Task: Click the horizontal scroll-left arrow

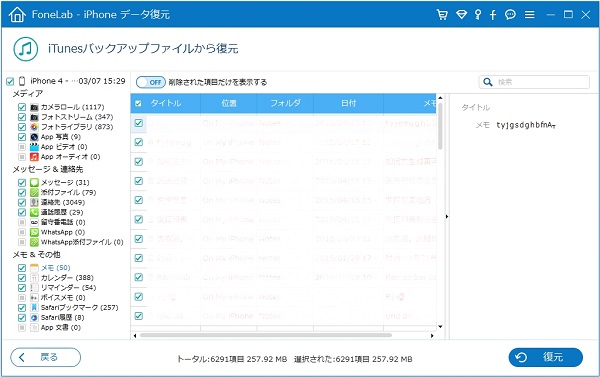Action: pyautogui.click(x=135, y=336)
